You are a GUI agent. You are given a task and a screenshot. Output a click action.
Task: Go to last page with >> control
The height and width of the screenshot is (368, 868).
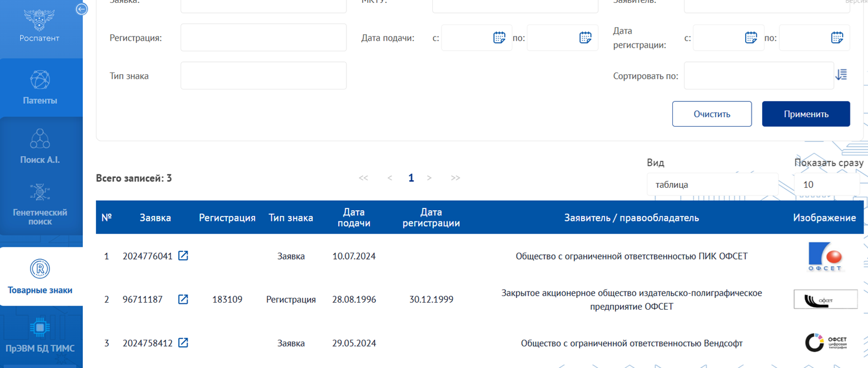[455, 178]
